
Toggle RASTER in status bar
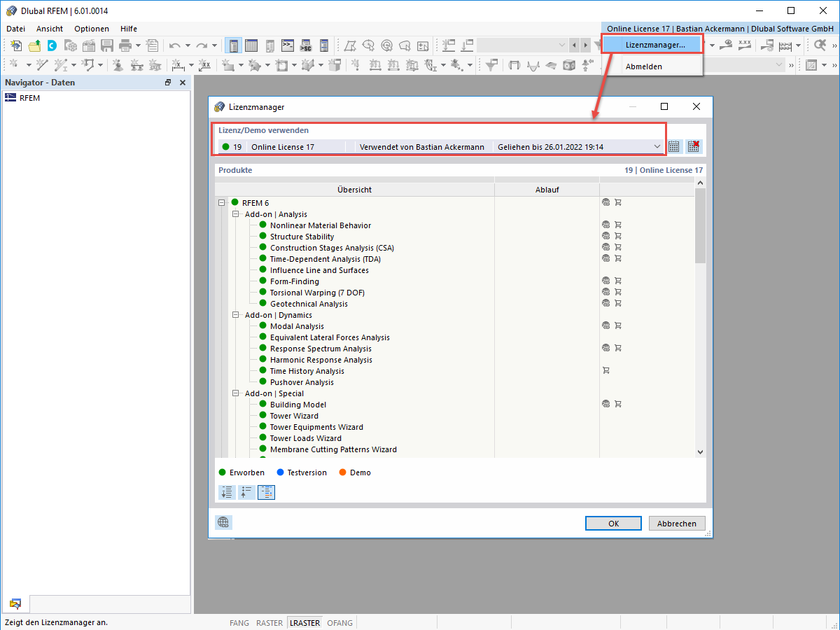click(x=269, y=622)
